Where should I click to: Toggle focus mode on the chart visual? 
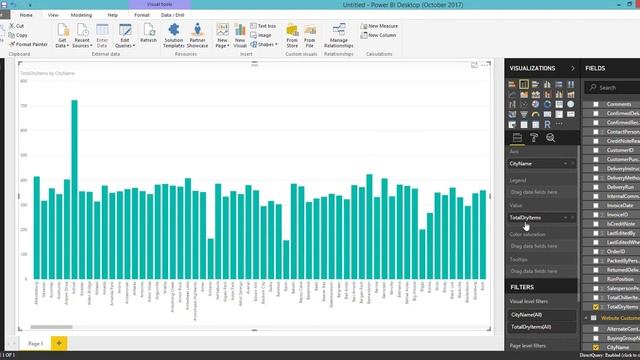tap(474, 65)
